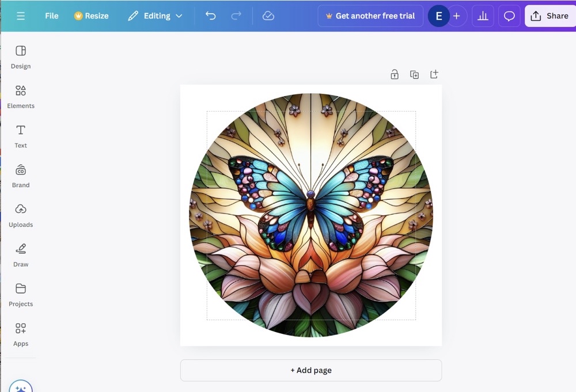
Task: Open the magic assistant sparkle button
Action: point(21,386)
